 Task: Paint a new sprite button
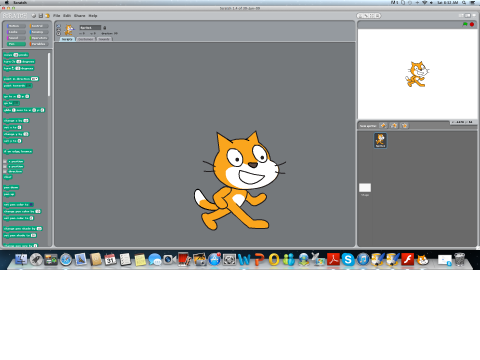pyautogui.click(x=383, y=126)
